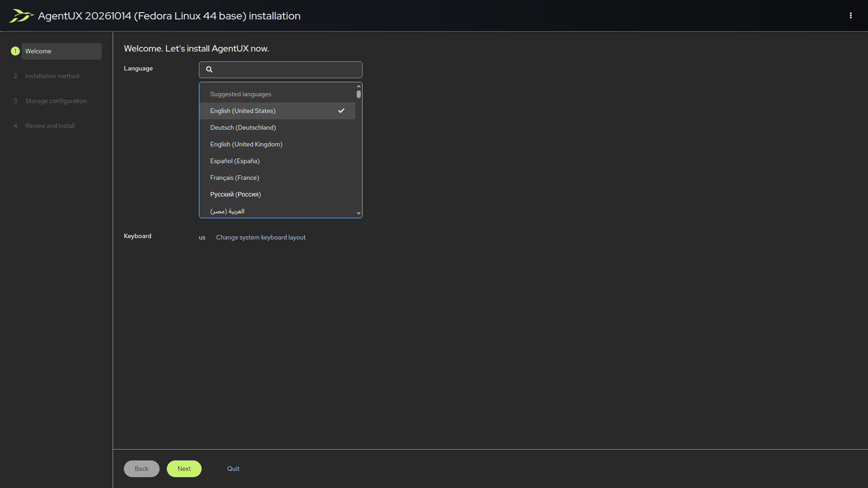Click the Language label

pyautogui.click(x=138, y=68)
